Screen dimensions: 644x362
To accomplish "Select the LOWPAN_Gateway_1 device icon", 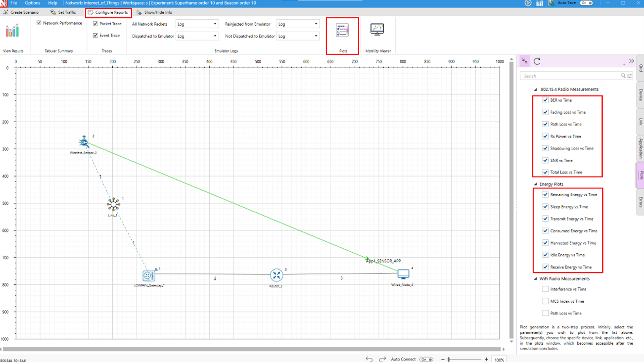I will (x=148, y=275).
